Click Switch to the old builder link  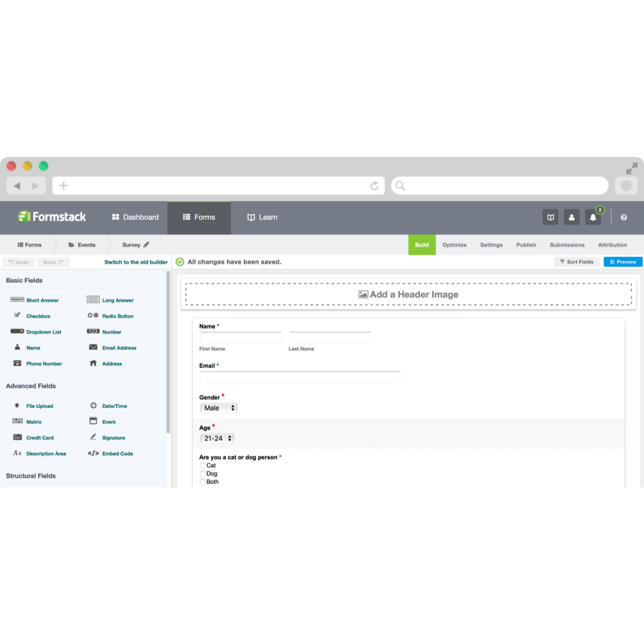(136, 262)
